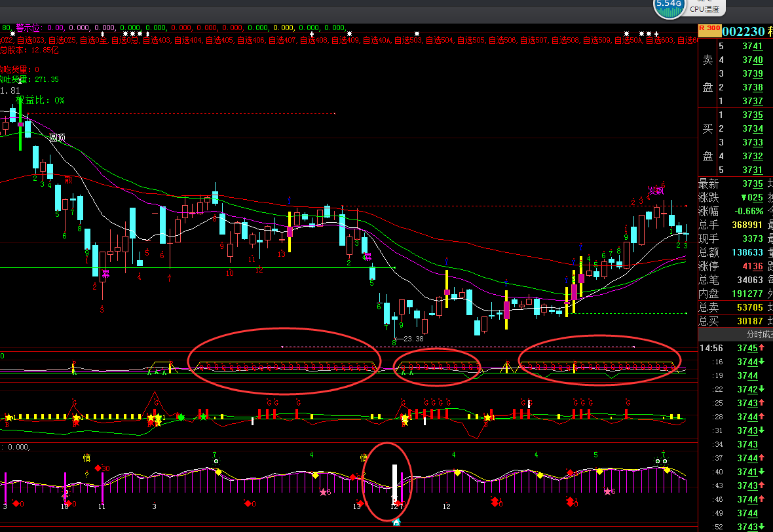The image size is (773, 532).
Task: Click the 自选408 indicator label
Action: pos(314,40)
